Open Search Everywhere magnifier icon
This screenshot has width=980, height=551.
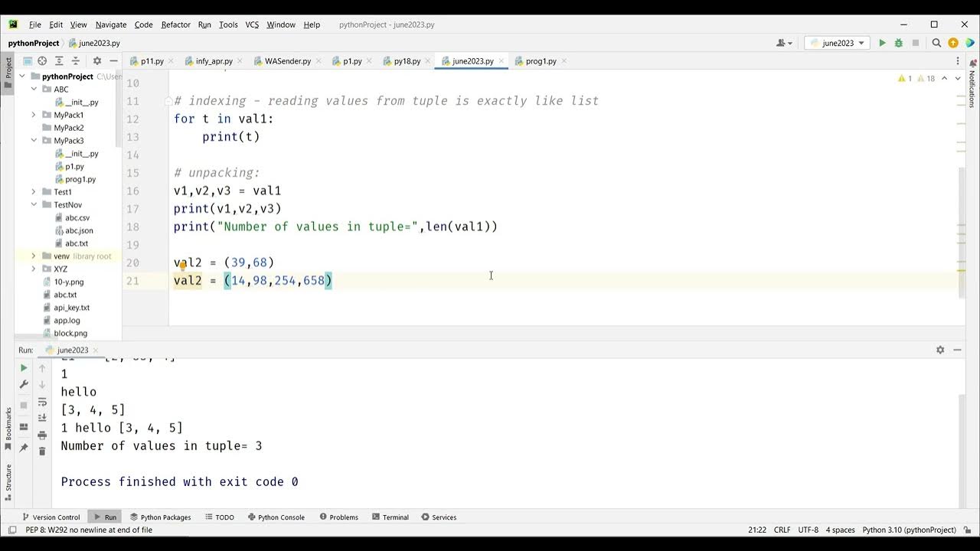pos(936,44)
